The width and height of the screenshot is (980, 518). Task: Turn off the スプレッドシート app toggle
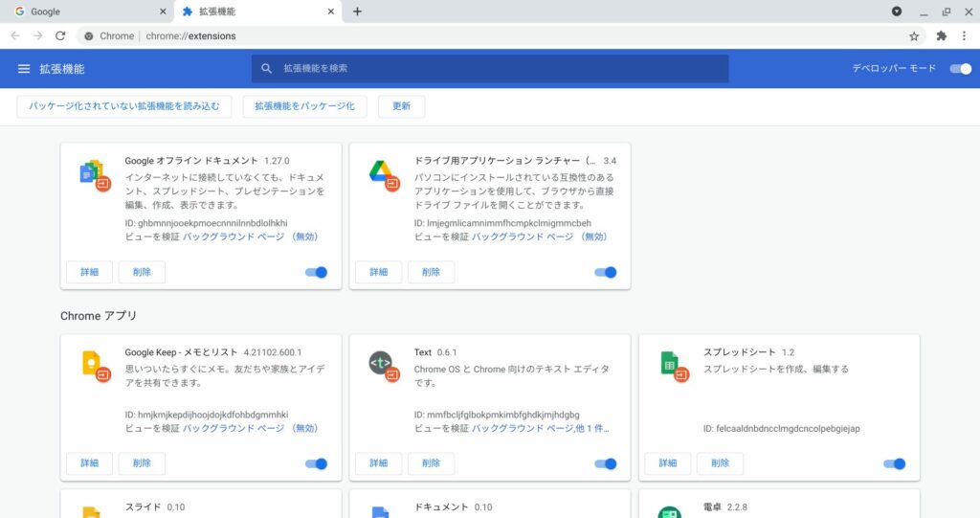tap(895, 463)
